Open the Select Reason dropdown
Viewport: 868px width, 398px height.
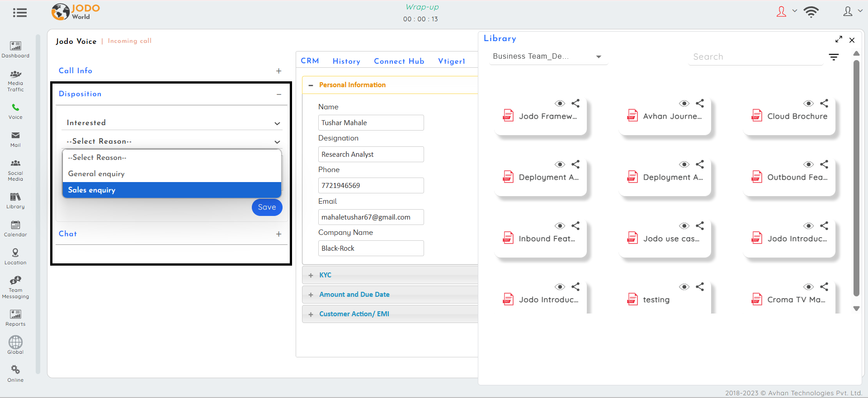172,141
